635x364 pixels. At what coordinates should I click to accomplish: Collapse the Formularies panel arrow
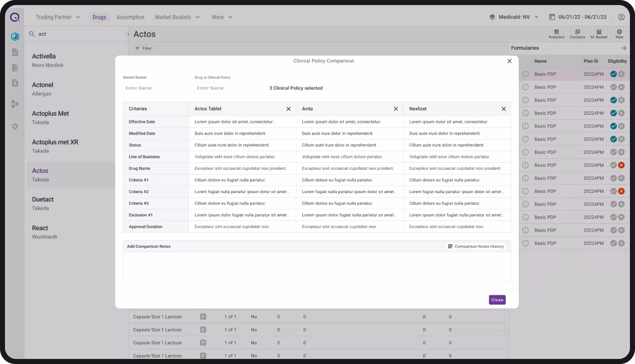point(623,48)
